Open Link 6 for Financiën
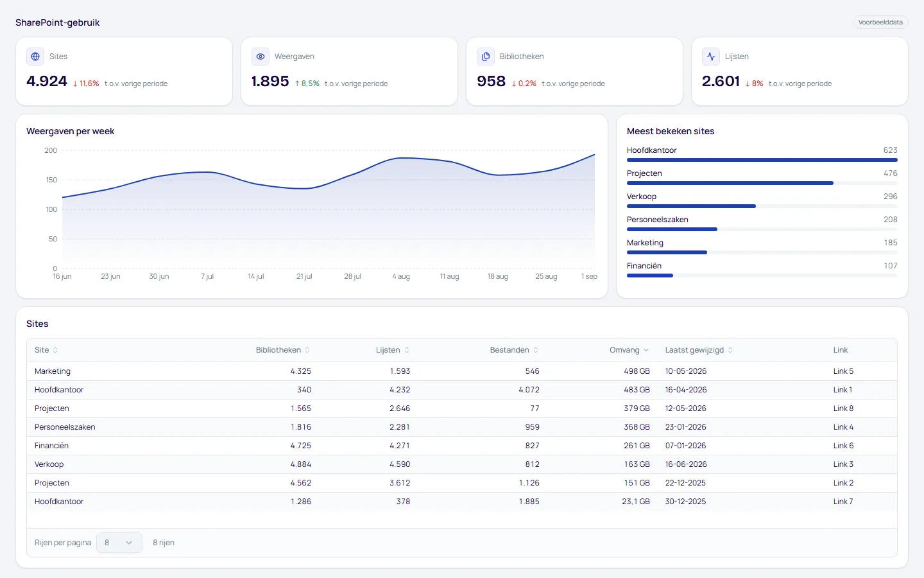 (x=843, y=446)
